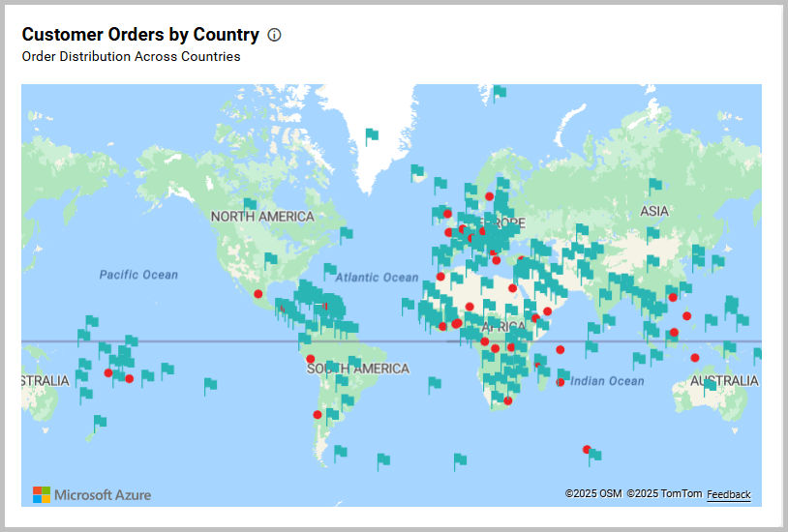The height and width of the screenshot is (532, 788).
Task: Click the red dot on southern Chile
Action: (318, 415)
